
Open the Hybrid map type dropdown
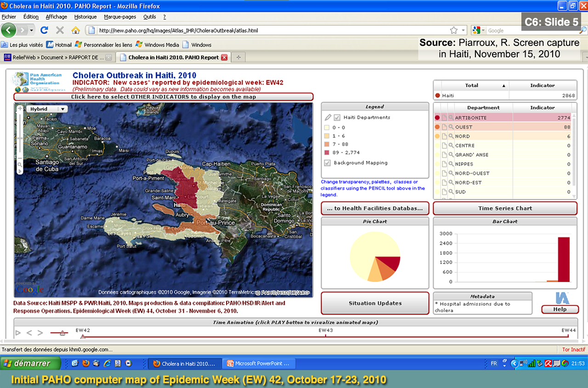pyautogui.click(x=47, y=109)
